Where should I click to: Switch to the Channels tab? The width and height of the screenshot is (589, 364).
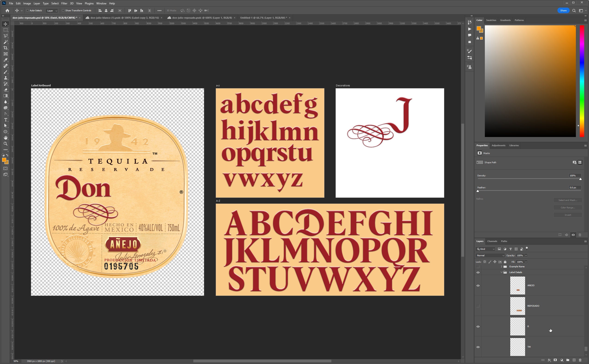(492, 241)
